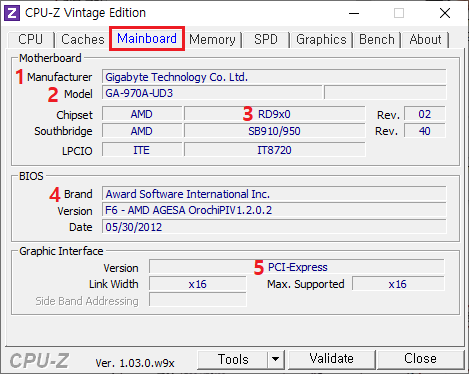469x374 pixels.
Task: Click the SB910/950 southbridge value
Action: click(275, 131)
